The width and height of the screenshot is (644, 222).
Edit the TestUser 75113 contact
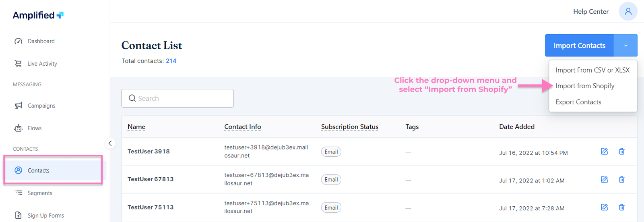pos(604,207)
